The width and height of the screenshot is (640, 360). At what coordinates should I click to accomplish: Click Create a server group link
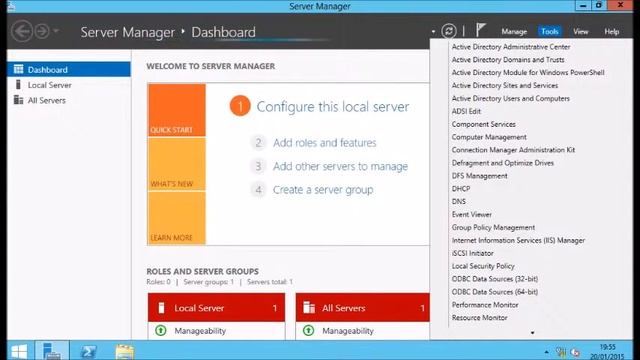tap(323, 190)
